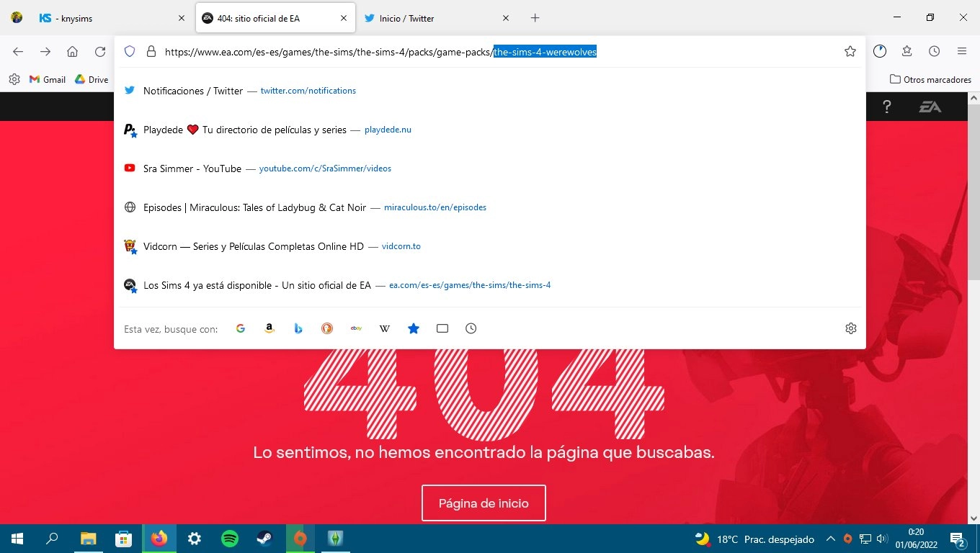Open the Firefox application menu
The height and width of the screenshot is (553, 980).
[961, 51]
